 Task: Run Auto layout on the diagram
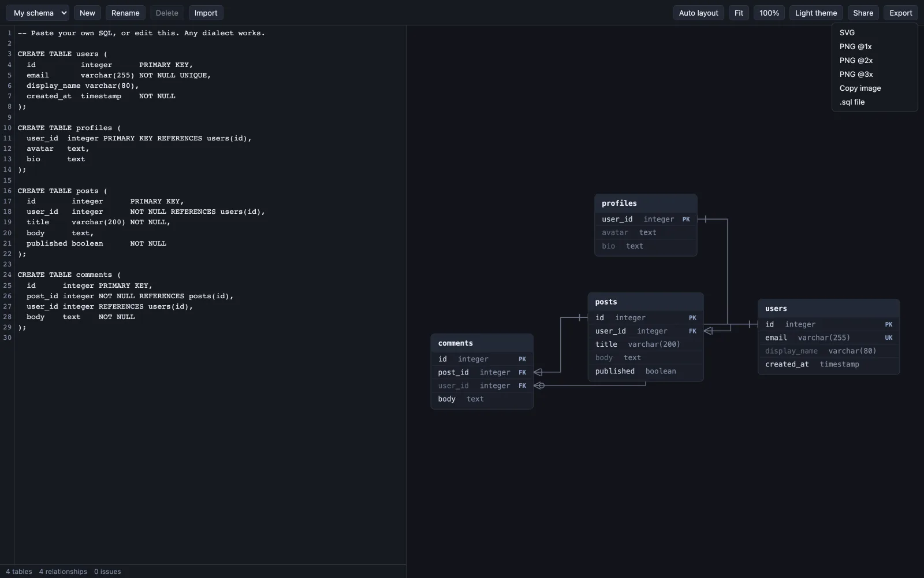tap(698, 13)
